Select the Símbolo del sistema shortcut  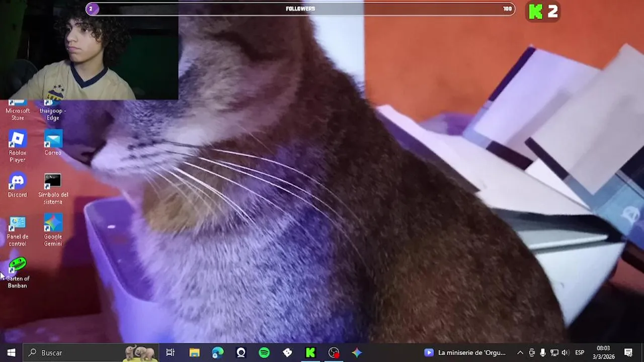pyautogui.click(x=53, y=189)
